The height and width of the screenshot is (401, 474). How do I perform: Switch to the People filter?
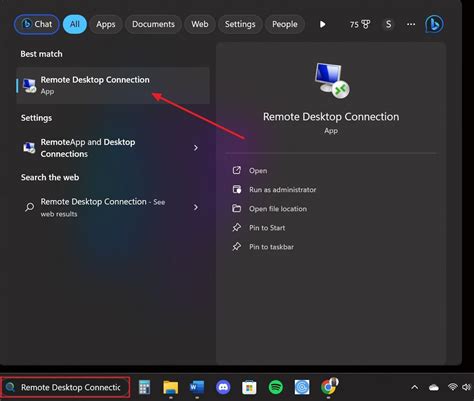click(285, 24)
